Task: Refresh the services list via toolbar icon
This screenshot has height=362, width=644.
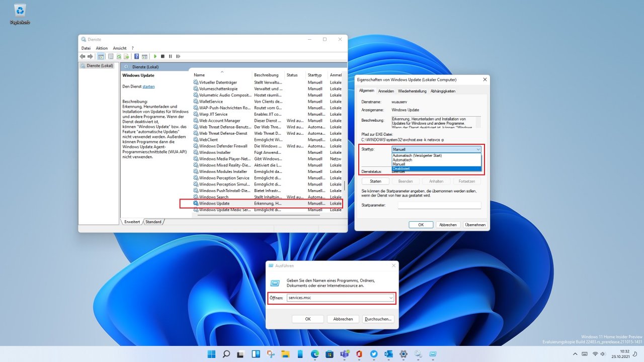Action: (x=119, y=56)
